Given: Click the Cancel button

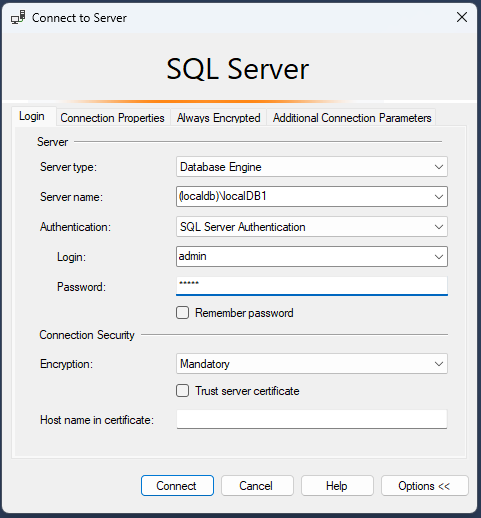Looking at the screenshot, I should 257,486.
